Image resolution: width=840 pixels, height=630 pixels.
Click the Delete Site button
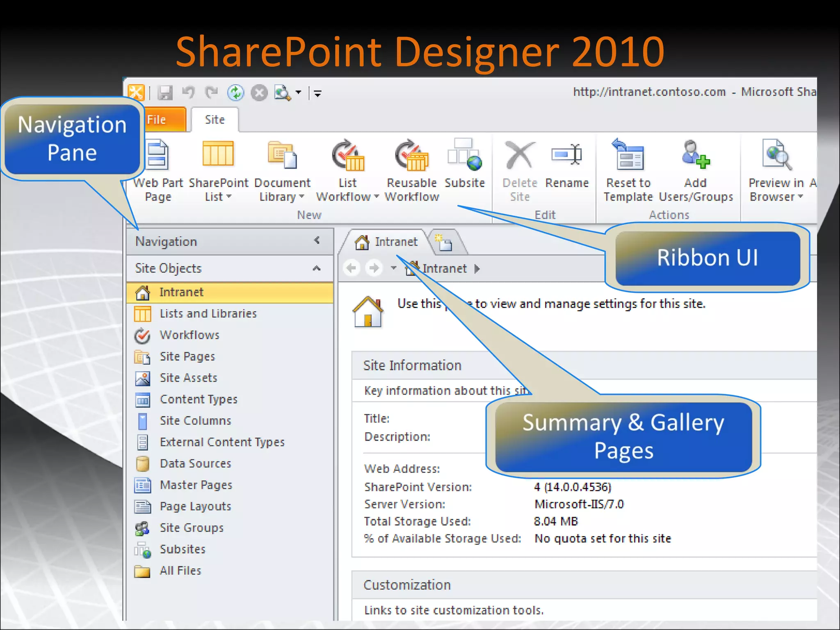520,171
